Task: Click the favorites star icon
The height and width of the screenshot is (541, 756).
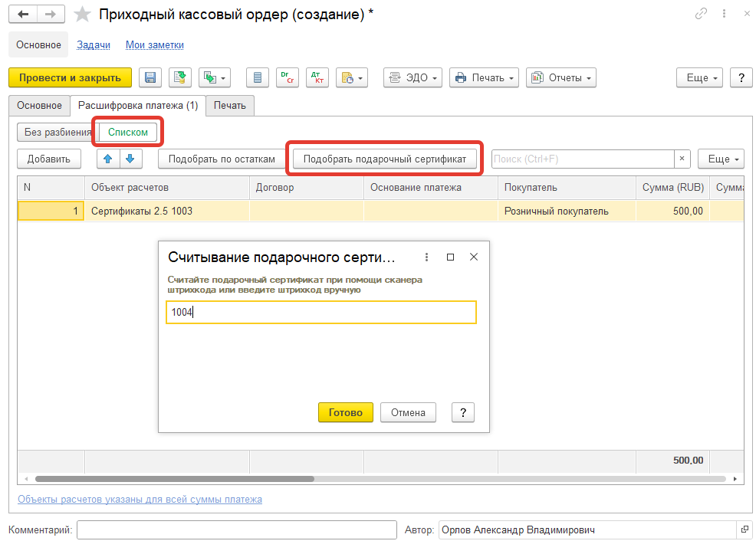Action: 82,15
